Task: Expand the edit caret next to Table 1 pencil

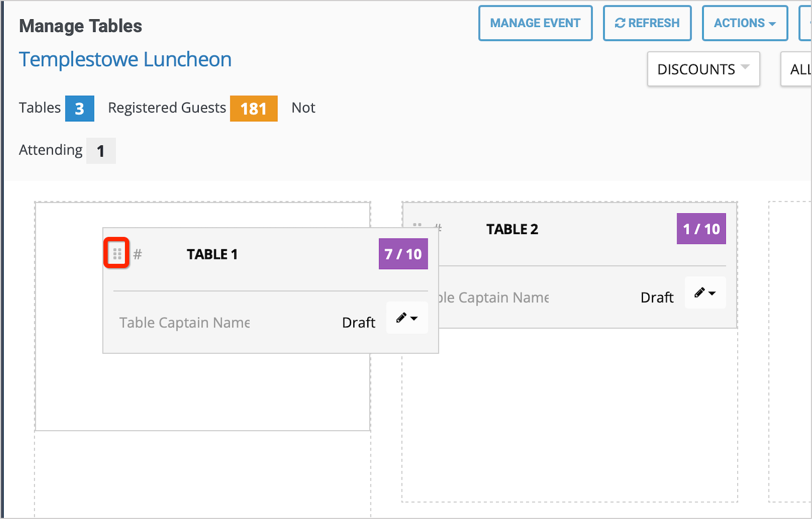Action: (x=415, y=319)
